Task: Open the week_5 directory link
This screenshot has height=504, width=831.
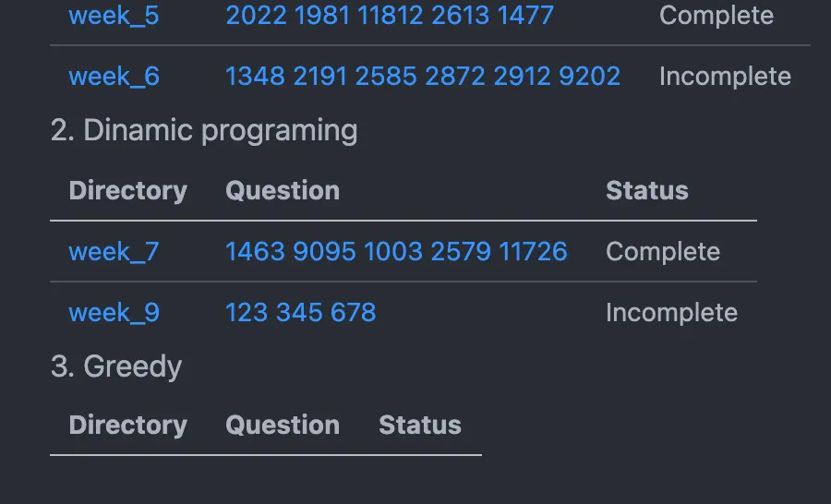Action: pyautogui.click(x=114, y=16)
